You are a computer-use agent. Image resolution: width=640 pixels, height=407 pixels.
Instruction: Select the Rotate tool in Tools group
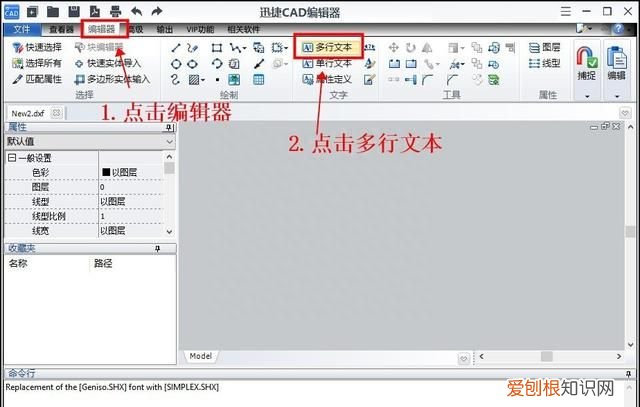pyautogui.click(x=411, y=48)
